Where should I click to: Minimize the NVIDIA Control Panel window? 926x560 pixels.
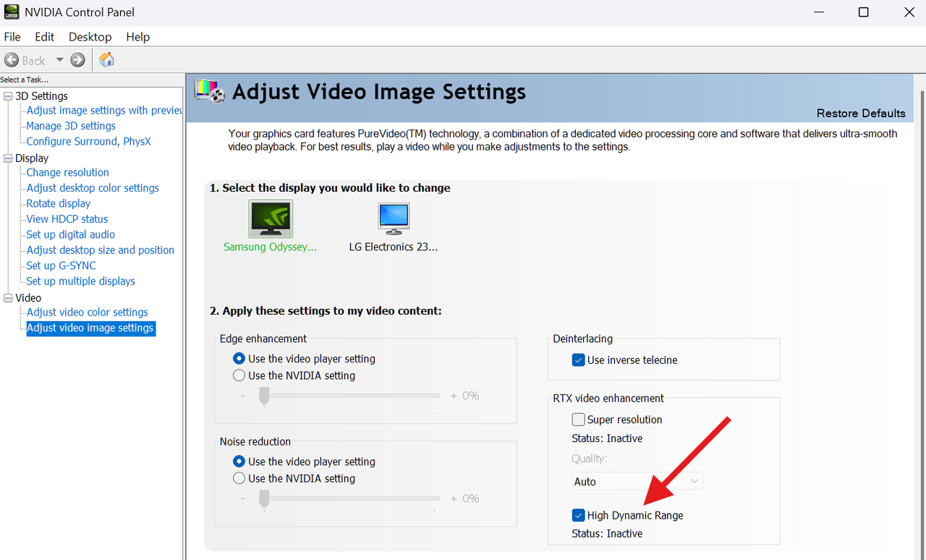click(x=817, y=12)
